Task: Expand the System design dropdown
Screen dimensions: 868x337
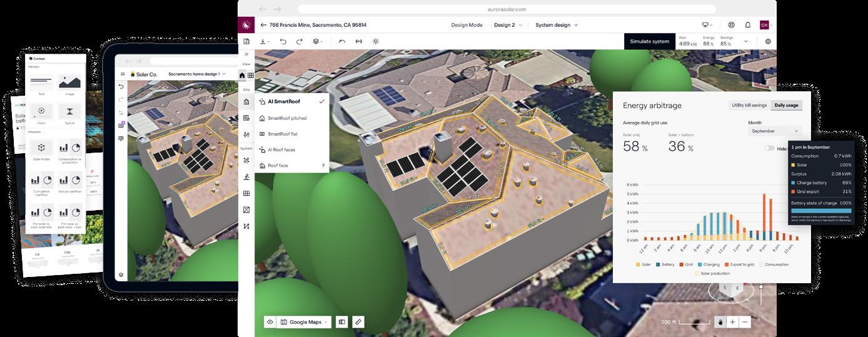Action: 557,25
